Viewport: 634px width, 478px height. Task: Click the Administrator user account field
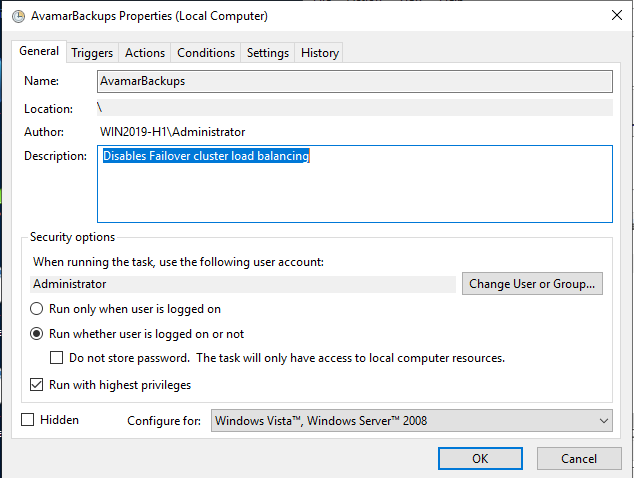tap(242, 284)
